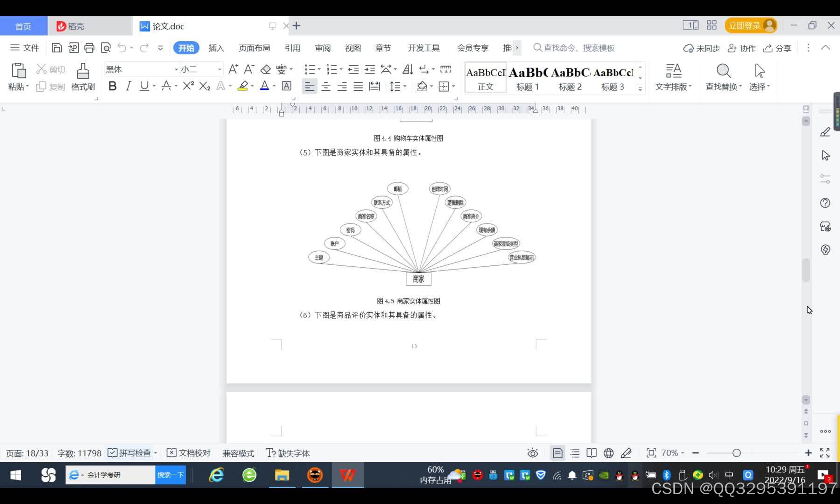Viewport: 840px width, 504px height.
Task: Right align the paragraph
Action: pos(342,86)
